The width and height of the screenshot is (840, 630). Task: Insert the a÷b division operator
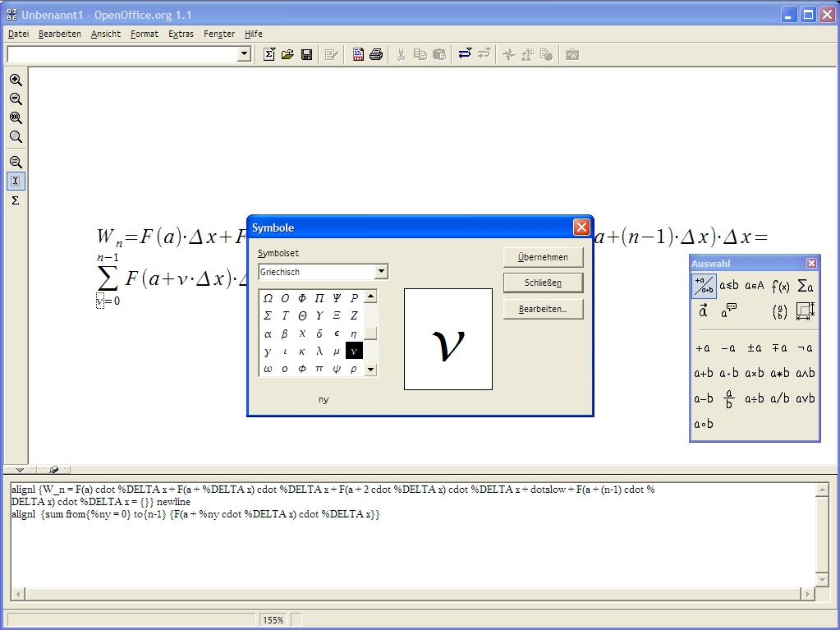755,399
